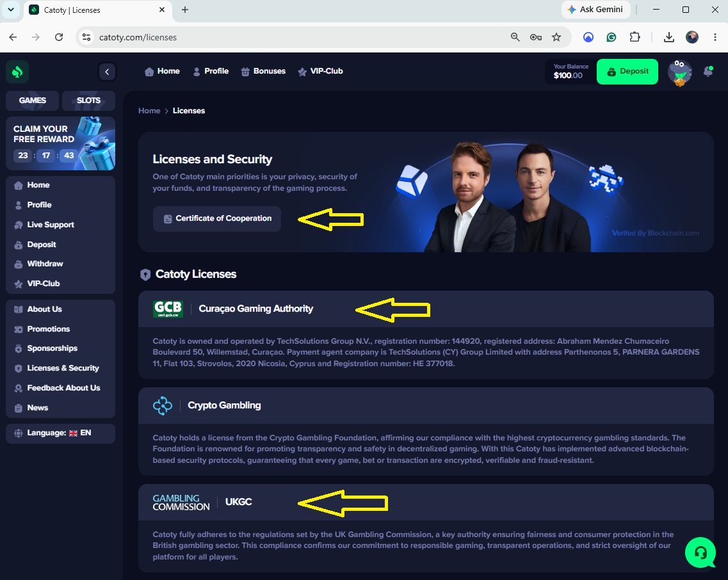Switch to the SLOTS tab
The height and width of the screenshot is (580, 728).
[x=88, y=101]
